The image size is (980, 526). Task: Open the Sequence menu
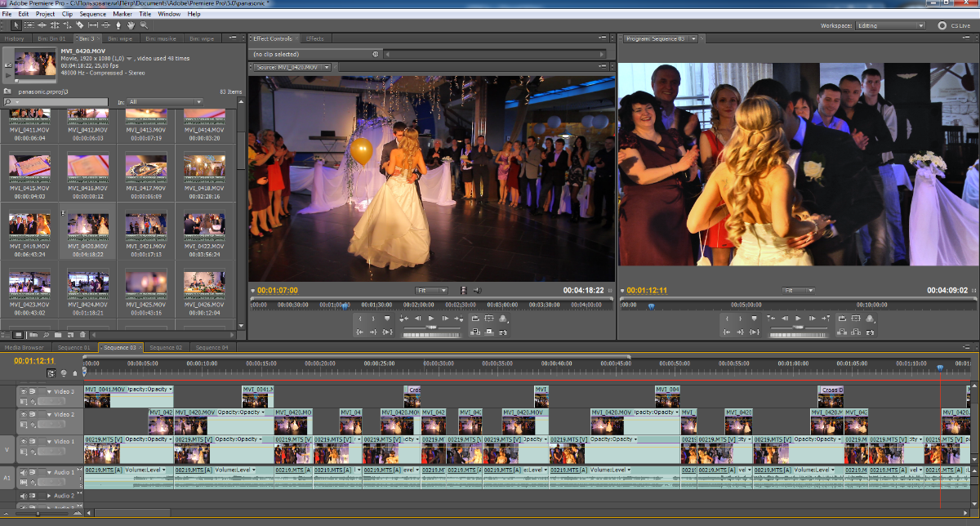92,14
